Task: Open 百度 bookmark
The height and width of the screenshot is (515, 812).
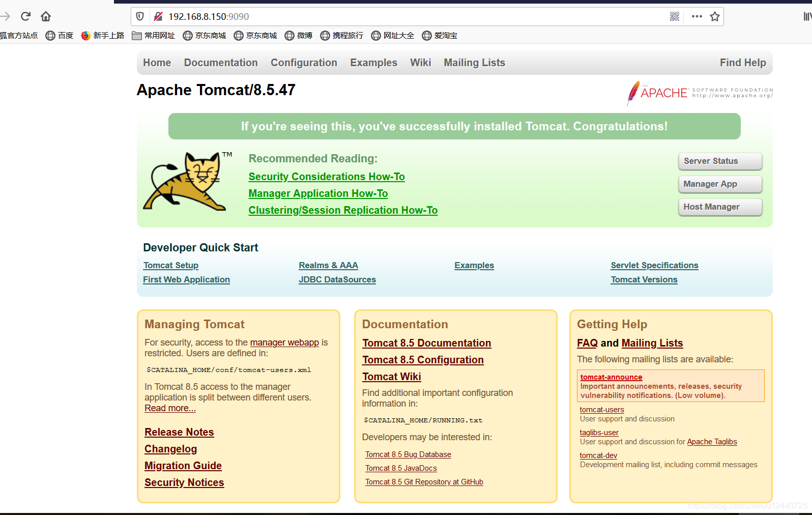Action: pyautogui.click(x=60, y=35)
